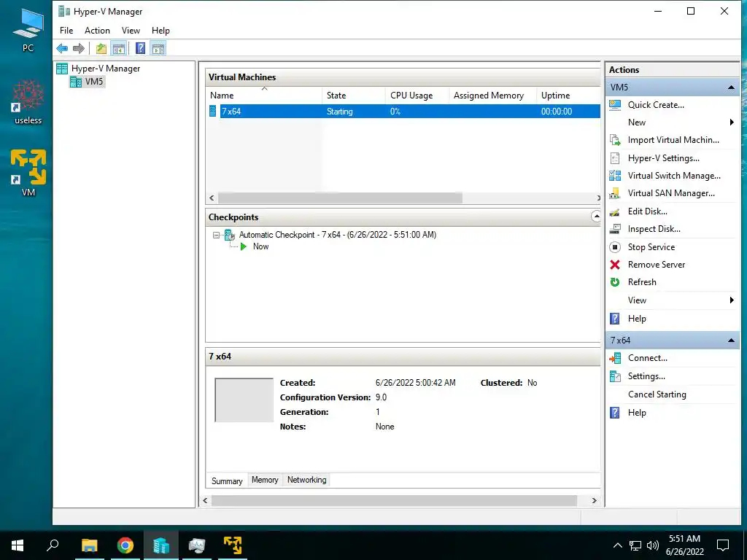Image resolution: width=747 pixels, height=560 pixels.
Task: Open the Windows Start menu
Action: click(18, 545)
